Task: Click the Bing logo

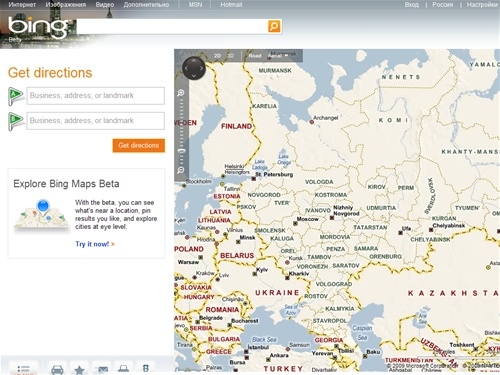Action: (37, 27)
